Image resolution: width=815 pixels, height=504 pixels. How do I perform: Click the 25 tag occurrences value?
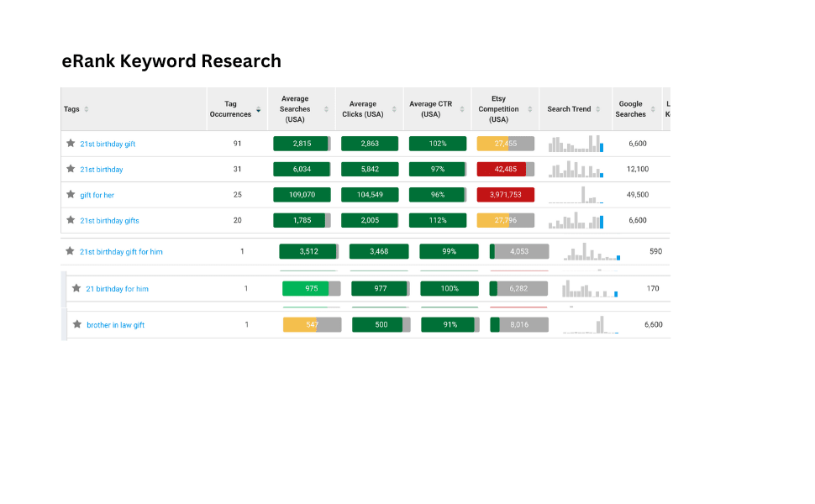coord(238,194)
